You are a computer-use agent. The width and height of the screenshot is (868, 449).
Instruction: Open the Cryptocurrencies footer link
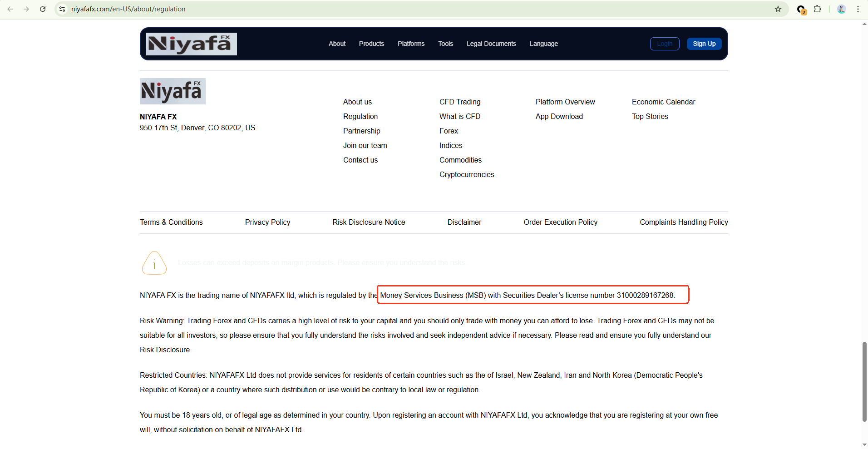point(467,174)
